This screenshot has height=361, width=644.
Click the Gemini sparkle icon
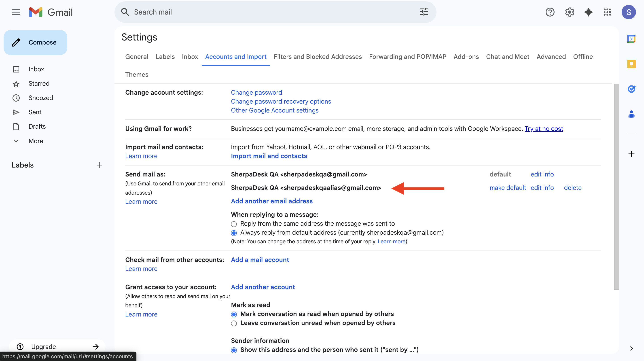click(588, 12)
